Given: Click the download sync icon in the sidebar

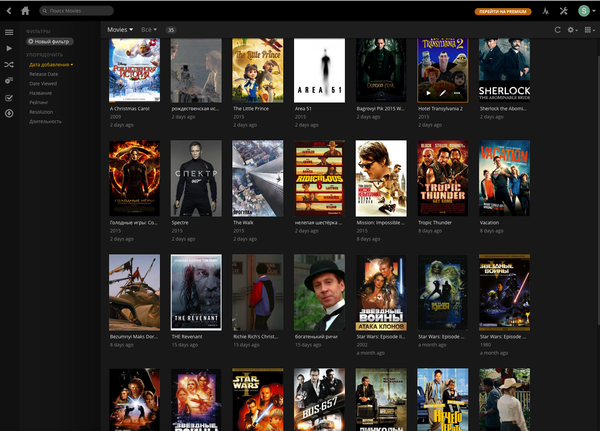Looking at the screenshot, I should click(9, 113).
